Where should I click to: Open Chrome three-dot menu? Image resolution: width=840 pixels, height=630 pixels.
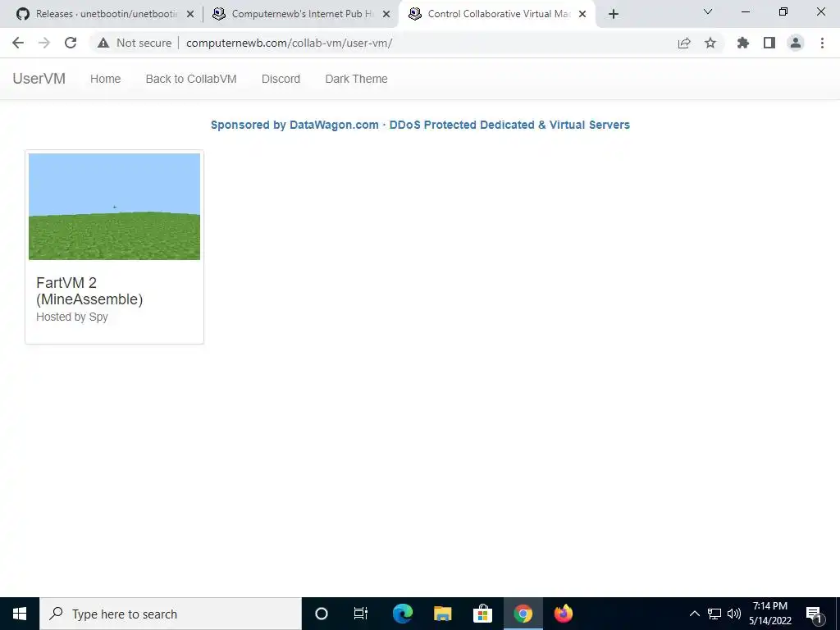(822, 43)
